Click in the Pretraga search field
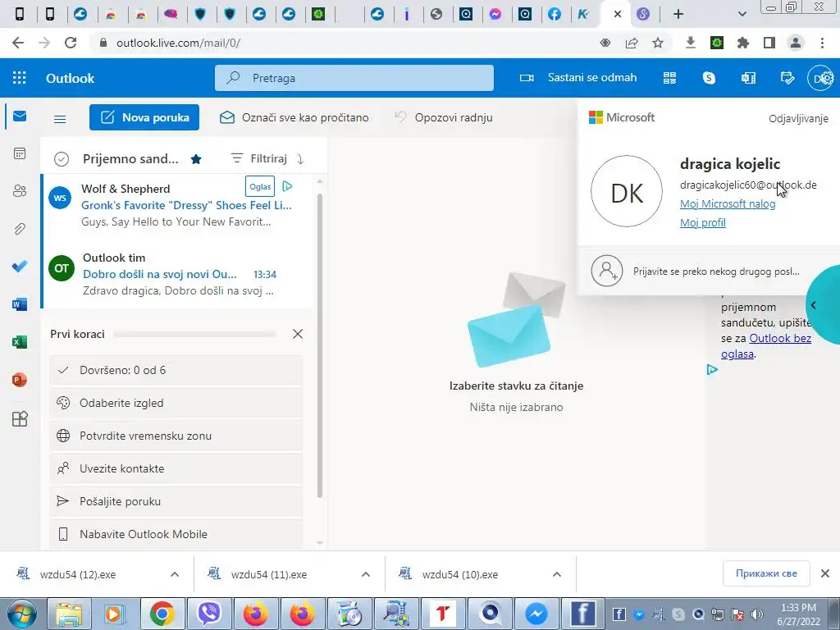The image size is (840, 630). coord(354,78)
